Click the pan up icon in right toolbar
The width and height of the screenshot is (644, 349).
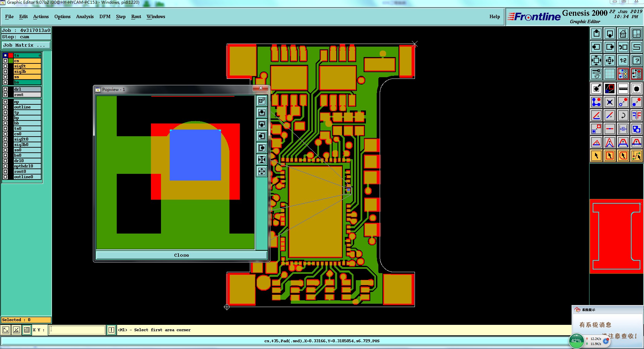point(596,34)
